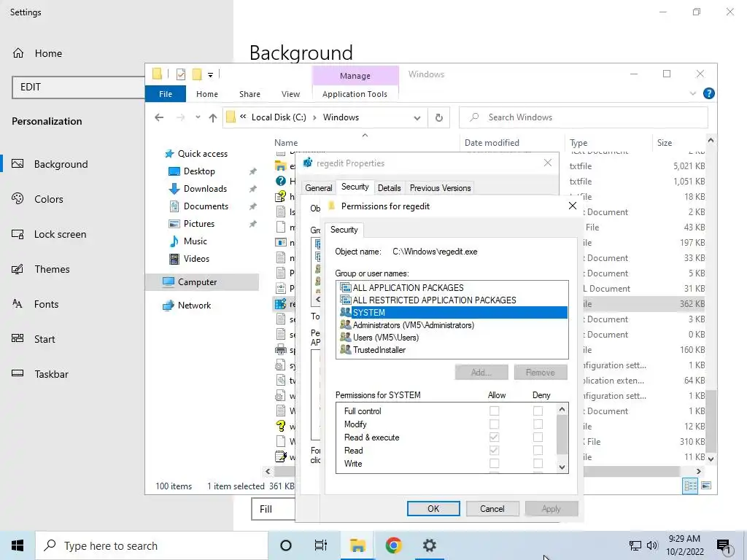
Task: Open Desktop in Quick access pane
Action: (x=199, y=171)
